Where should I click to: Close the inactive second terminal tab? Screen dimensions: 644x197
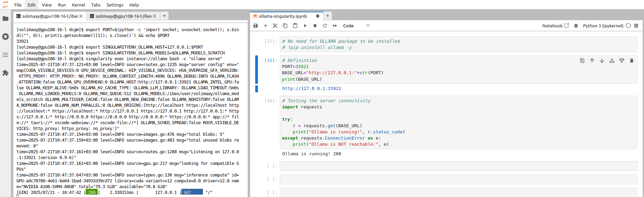[x=154, y=16]
